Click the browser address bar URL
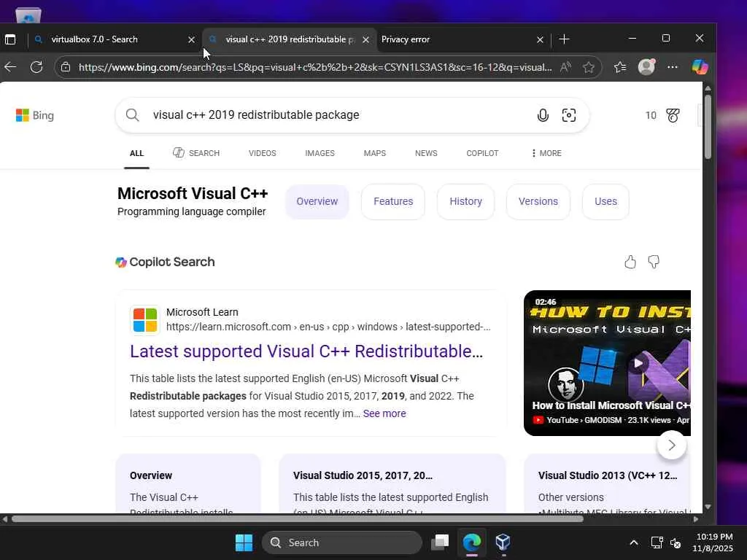The height and width of the screenshot is (560, 747). click(x=315, y=67)
